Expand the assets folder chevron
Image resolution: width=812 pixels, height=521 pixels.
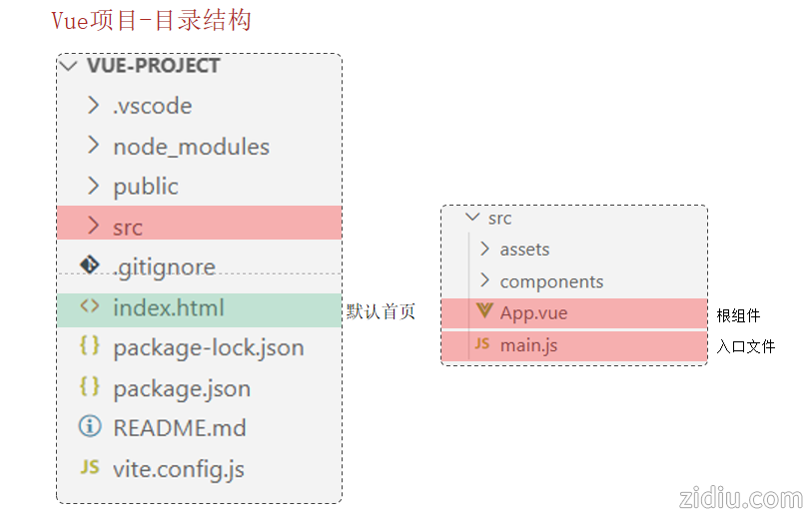point(484,249)
